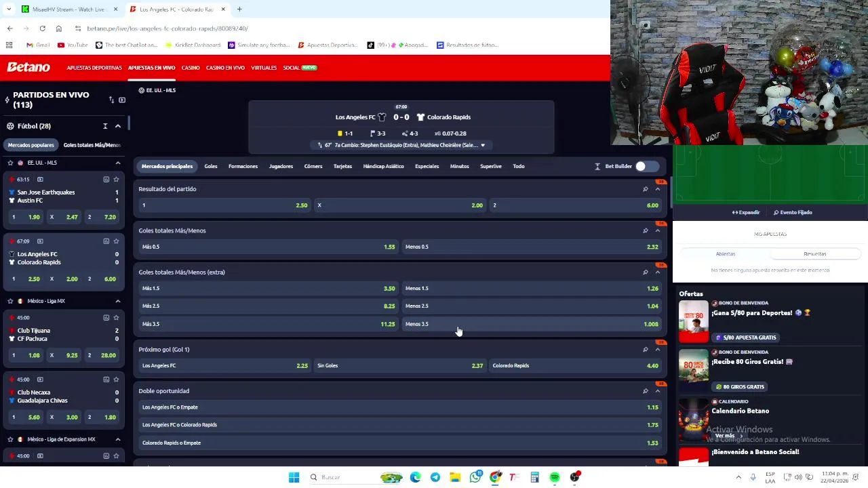Toggle the Bet Builder switch

tap(646, 166)
